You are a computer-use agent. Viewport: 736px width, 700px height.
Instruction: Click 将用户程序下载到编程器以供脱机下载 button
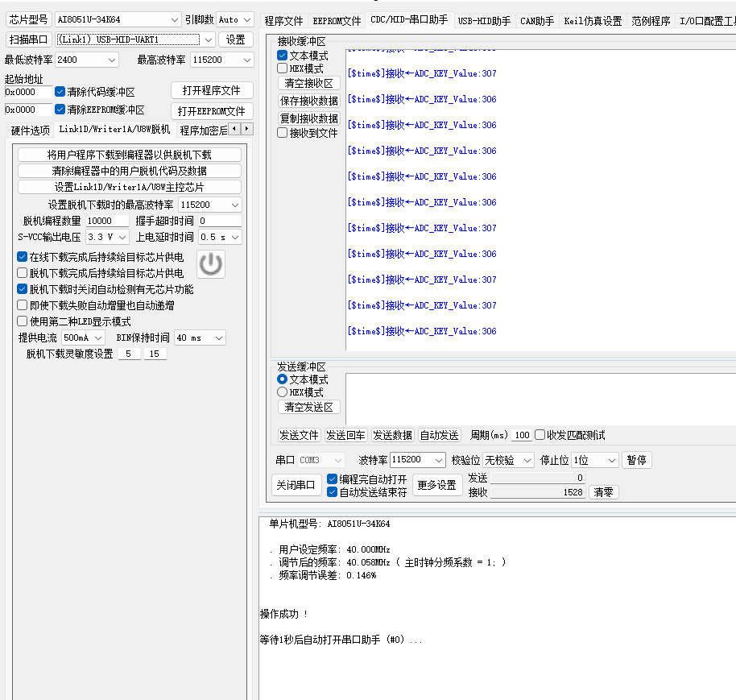[x=130, y=155]
